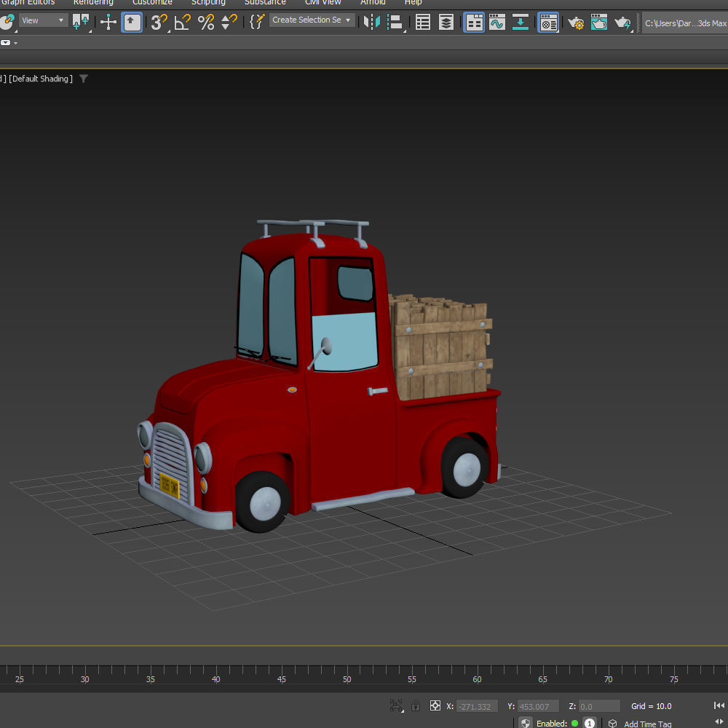728x728 pixels.
Task: Toggle the 3D Snaps icon
Action: 159,22
